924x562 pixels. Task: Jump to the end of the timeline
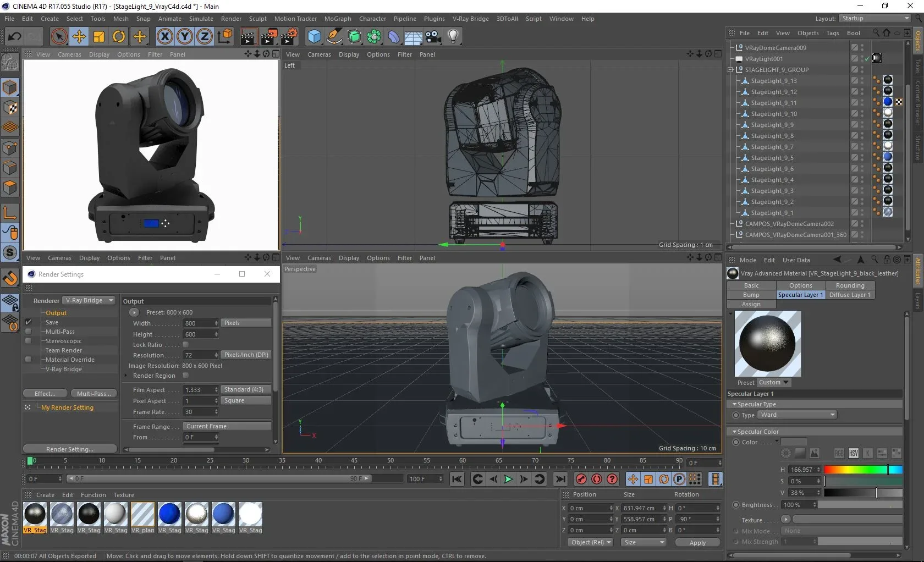click(560, 479)
